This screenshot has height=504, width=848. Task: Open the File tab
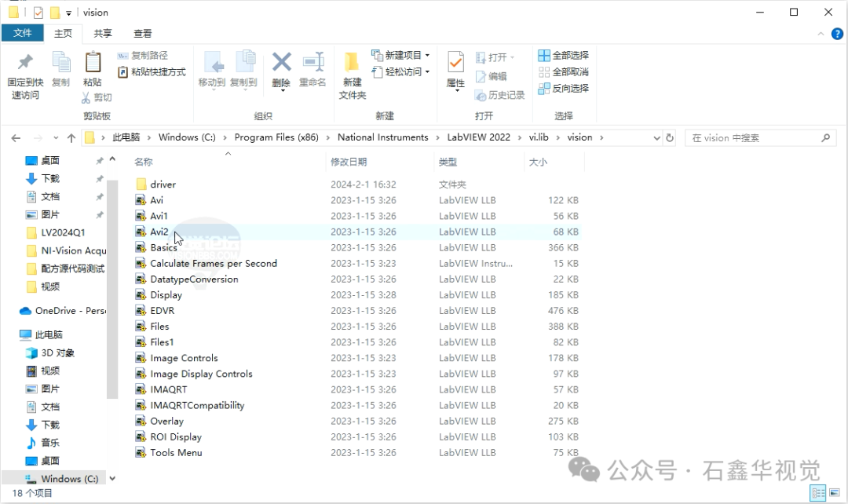[x=22, y=33]
